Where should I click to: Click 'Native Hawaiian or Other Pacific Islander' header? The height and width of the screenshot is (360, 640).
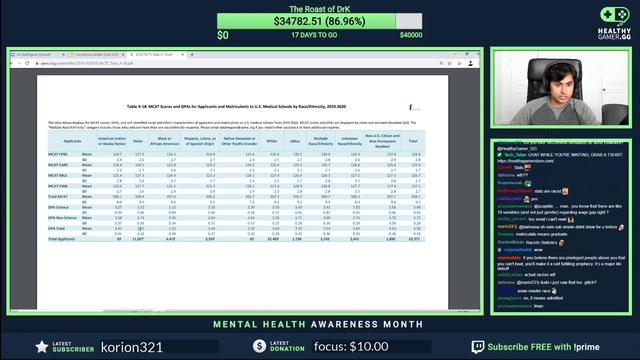pos(240,141)
